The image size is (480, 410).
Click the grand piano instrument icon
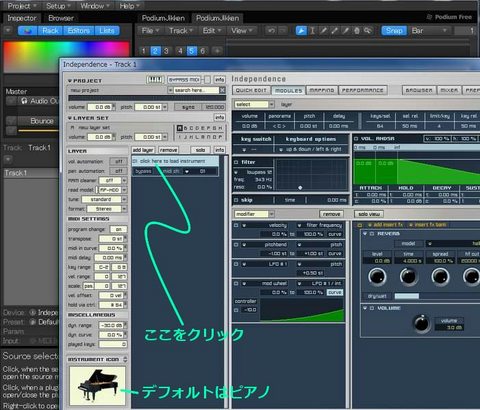(x=97, y=386)
